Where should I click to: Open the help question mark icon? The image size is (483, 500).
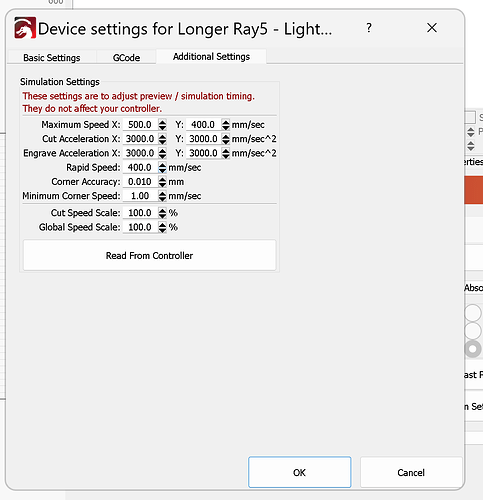click(369, 28)
